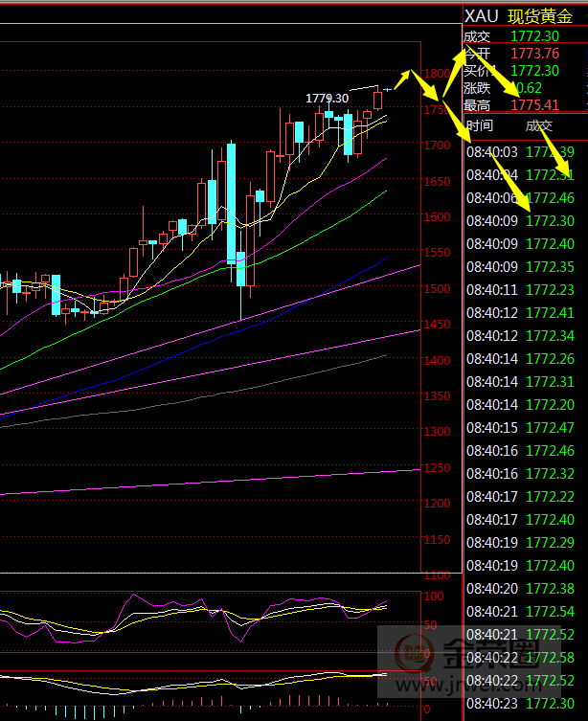588x721 pixels.
Task: Click the 现货黄金 title text
Action: 541,16
